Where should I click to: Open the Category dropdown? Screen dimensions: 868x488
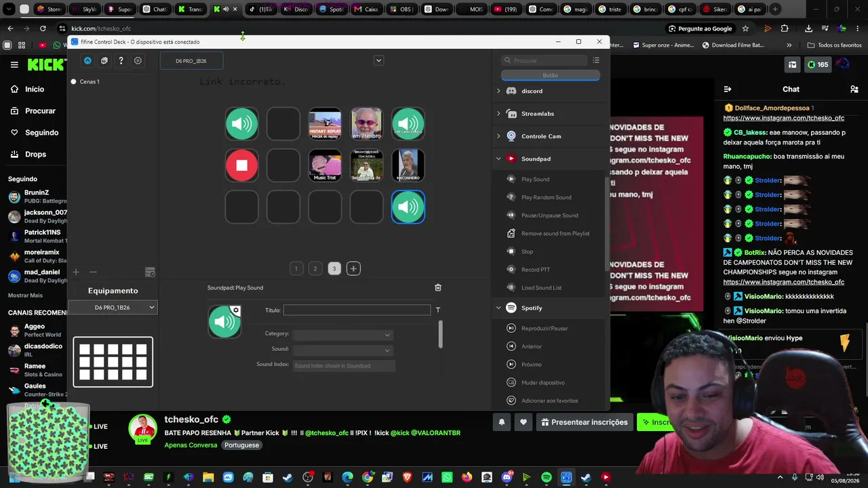[343, 334]
